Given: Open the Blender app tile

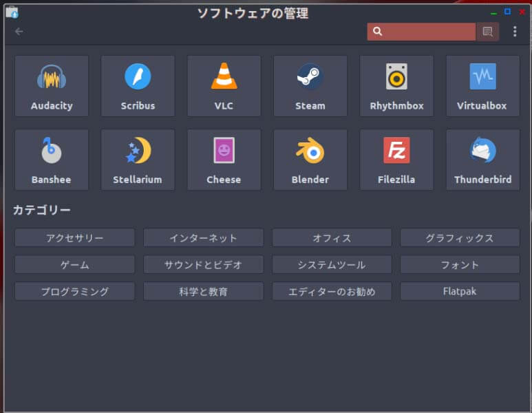Looking at the screenshot, I should 310,160.
